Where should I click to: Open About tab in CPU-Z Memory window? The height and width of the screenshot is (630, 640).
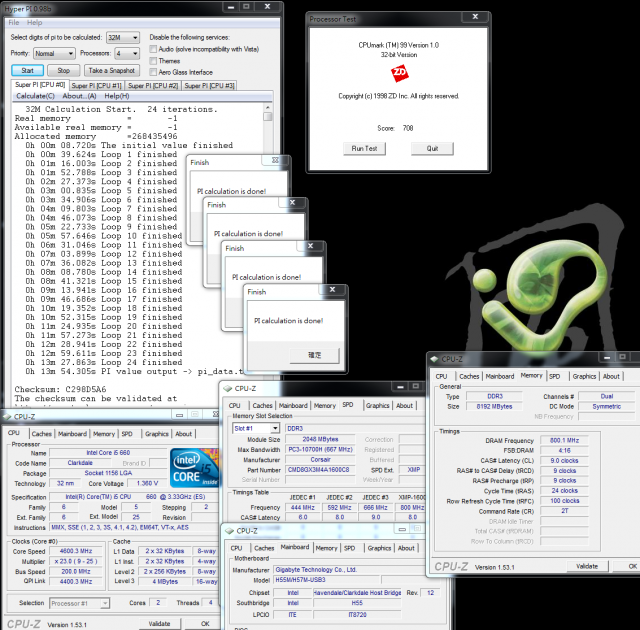(x=611, y=376)
